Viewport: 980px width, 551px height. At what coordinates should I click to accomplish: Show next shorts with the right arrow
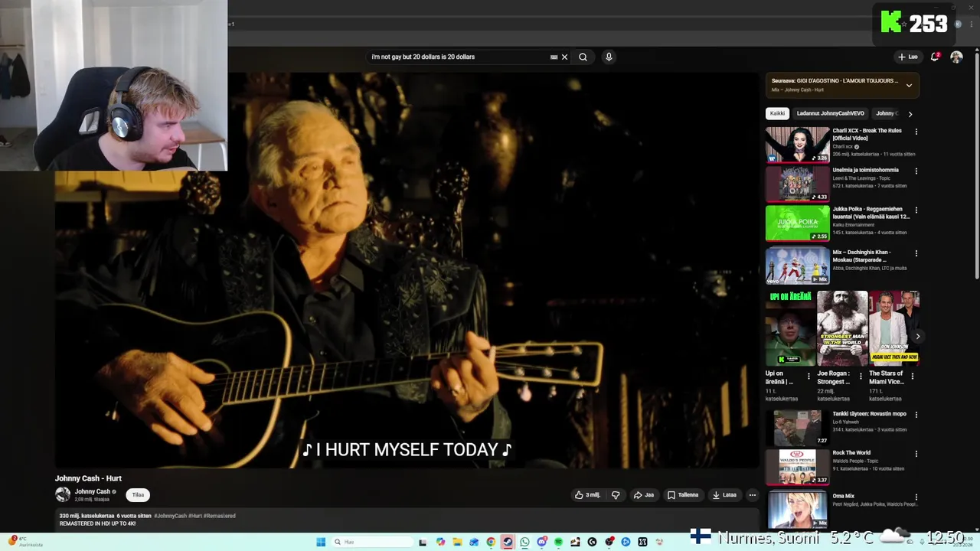pos(917,336)
